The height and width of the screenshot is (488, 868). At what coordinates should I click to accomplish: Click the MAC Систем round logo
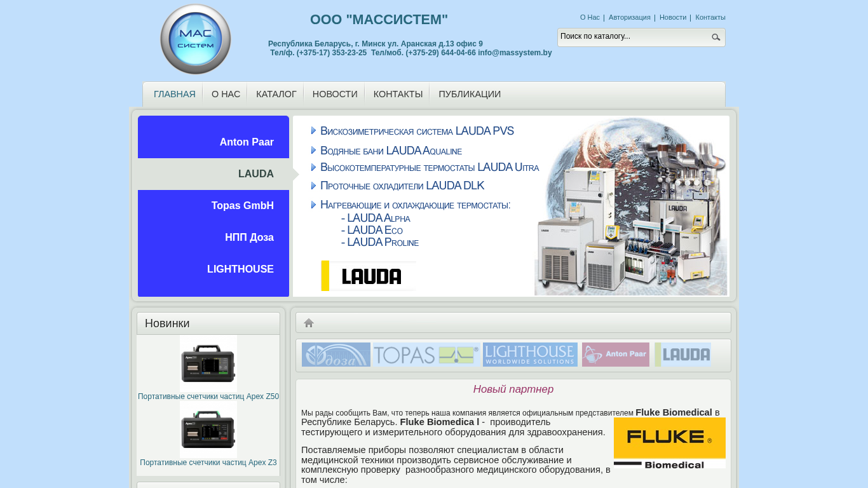coord(196,39)
